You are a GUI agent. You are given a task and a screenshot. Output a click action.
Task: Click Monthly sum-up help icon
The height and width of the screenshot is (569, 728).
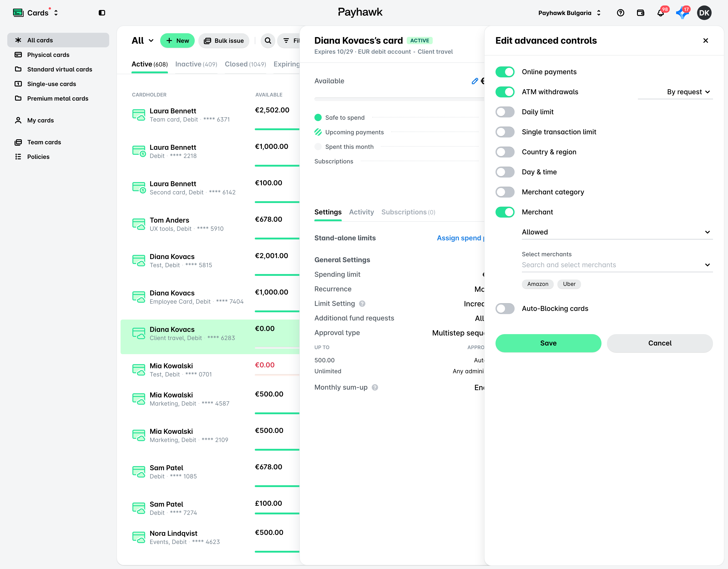pyautogui.click(x=375, y=387)
